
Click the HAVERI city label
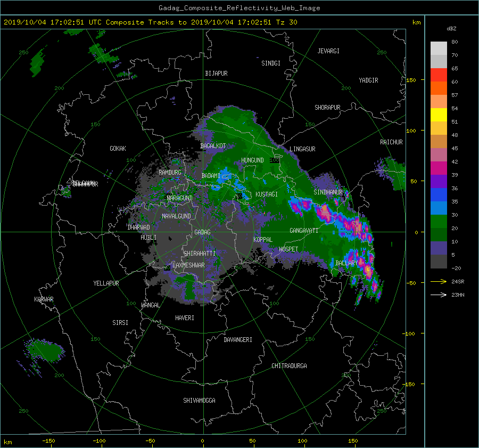[185, 318]
